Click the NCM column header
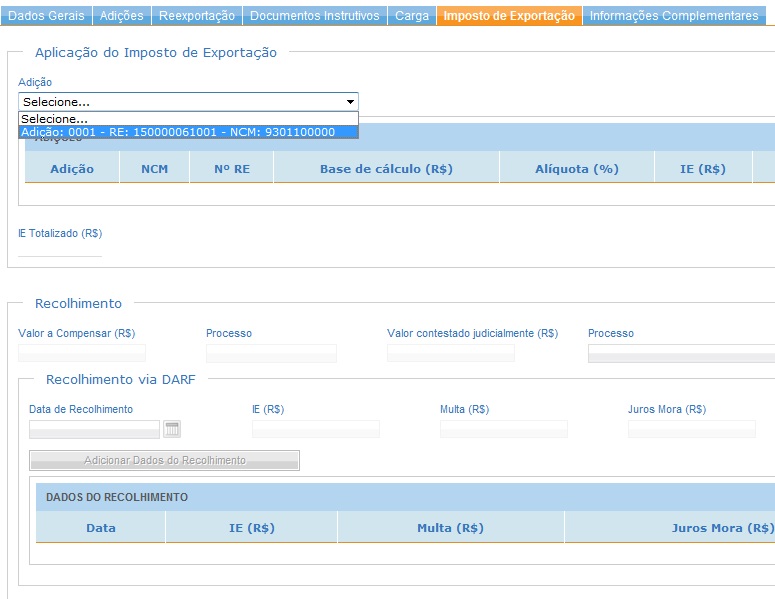775x599 pixels. tap(155, 169)
